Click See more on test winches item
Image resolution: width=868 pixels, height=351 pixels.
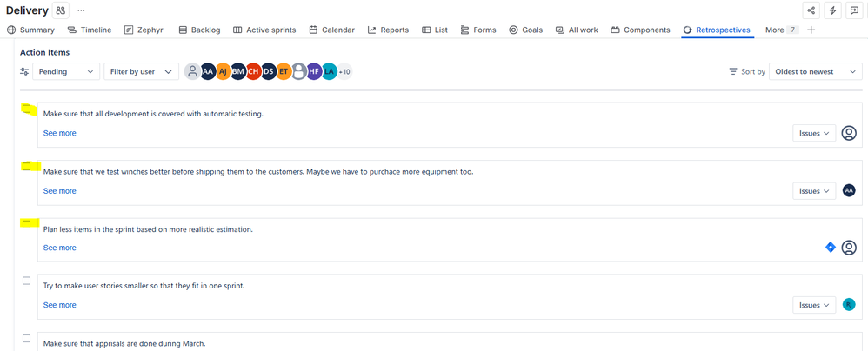(x=60, y=190)
